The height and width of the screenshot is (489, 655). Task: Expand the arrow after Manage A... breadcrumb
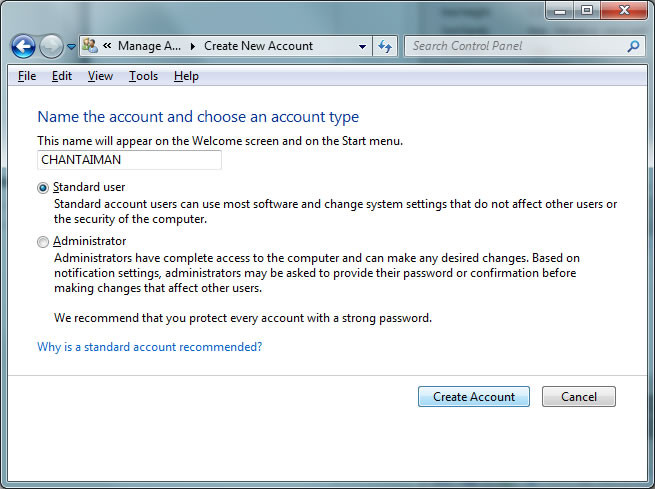tap(193, 46)
